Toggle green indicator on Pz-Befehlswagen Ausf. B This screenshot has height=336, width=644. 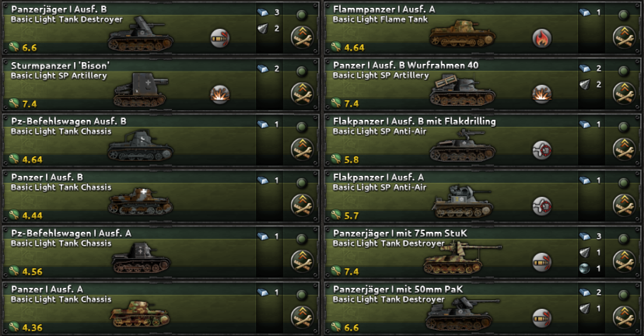(x=302, y=127)
